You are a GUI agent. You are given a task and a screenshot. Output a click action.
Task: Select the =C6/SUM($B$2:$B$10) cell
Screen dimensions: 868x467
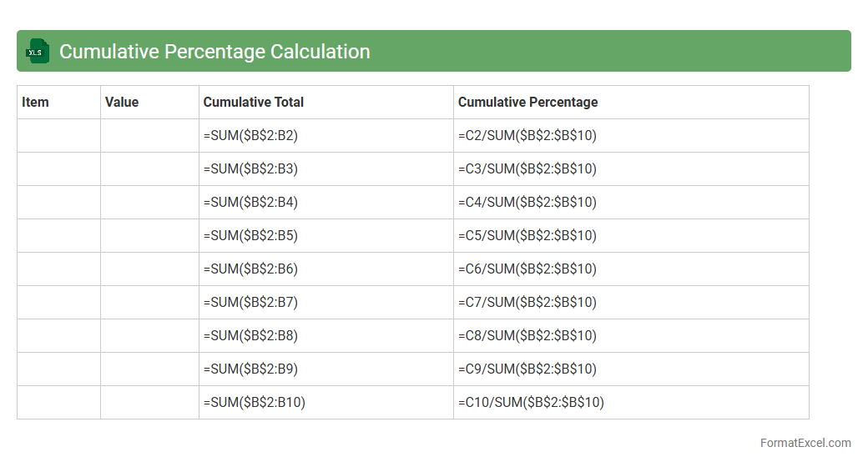tap(527, 269)
